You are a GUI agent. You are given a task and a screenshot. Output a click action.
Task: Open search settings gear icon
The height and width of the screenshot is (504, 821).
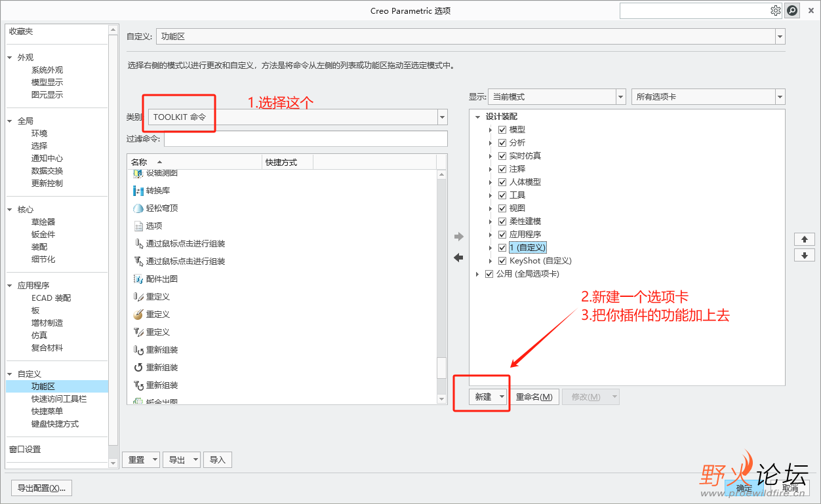[x=776, y=10]
